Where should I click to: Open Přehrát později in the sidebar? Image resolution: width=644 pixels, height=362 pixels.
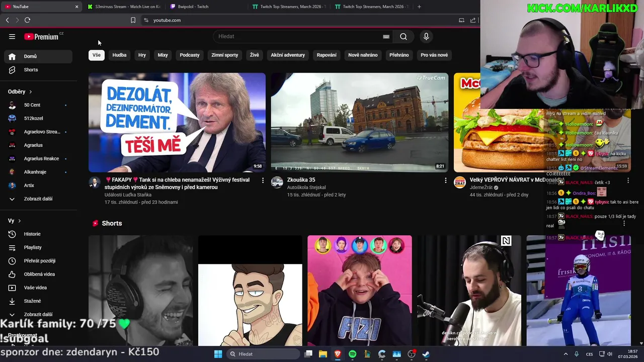[39, 261]
